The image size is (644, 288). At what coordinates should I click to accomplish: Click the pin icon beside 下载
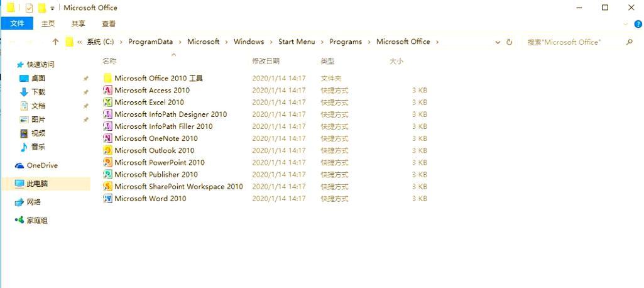tap(86, 92)
